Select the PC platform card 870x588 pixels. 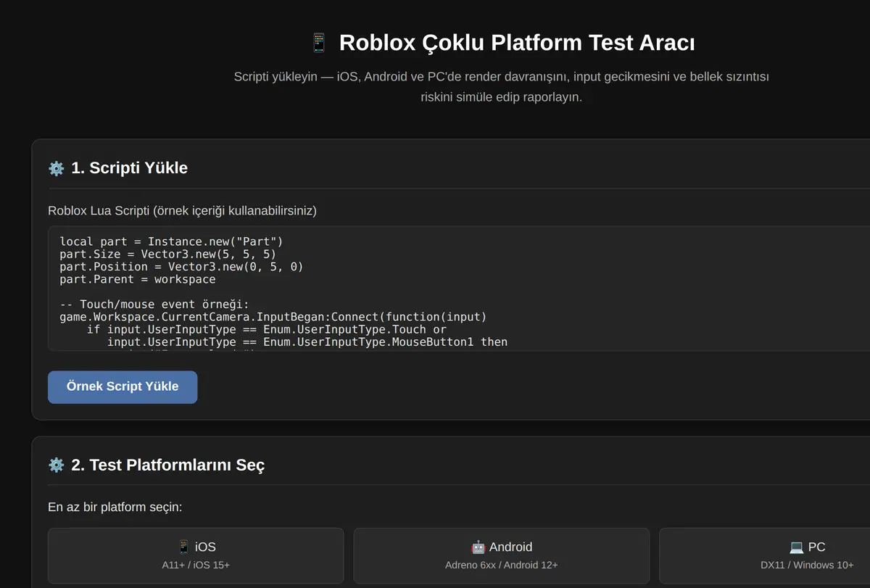coord(765,555)
